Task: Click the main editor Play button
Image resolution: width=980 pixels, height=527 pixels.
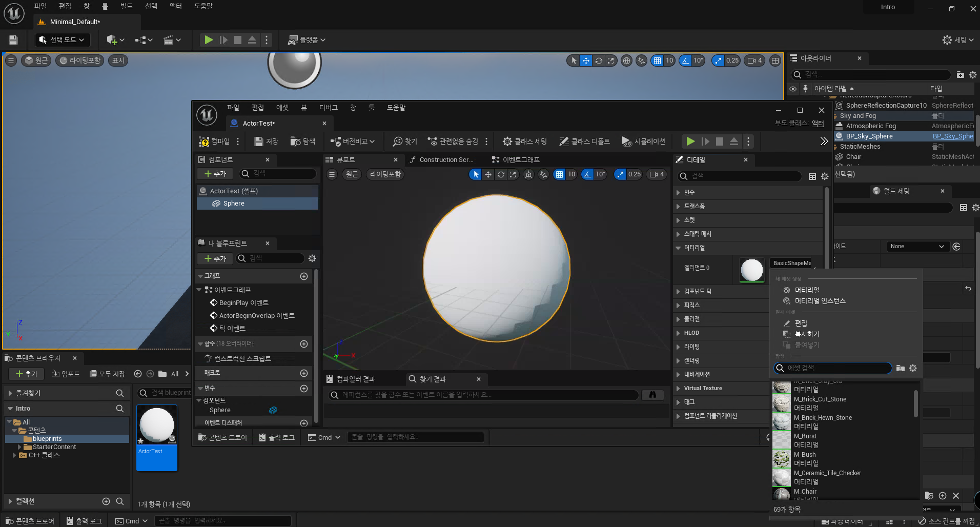Action: pyautogui.click(x=209, y=39)
